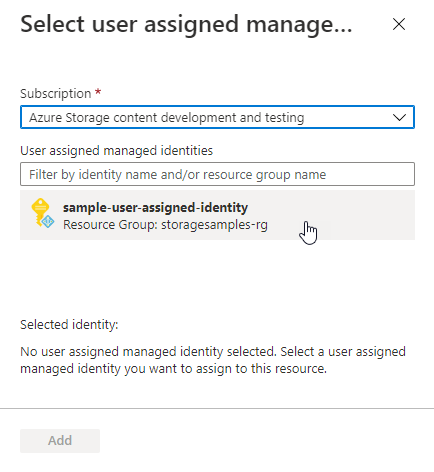Click the Add button
Screen dimensions: 434x472
[60, 441]
